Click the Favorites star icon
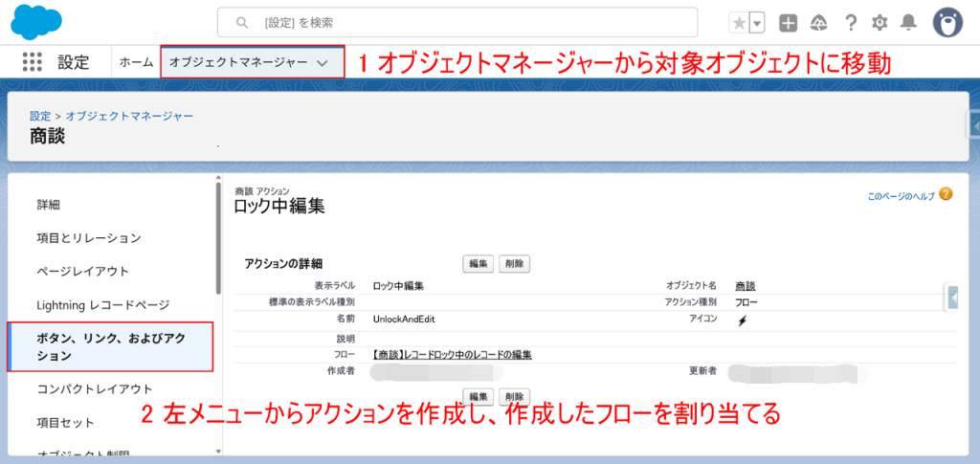 (x=738, y=22)
